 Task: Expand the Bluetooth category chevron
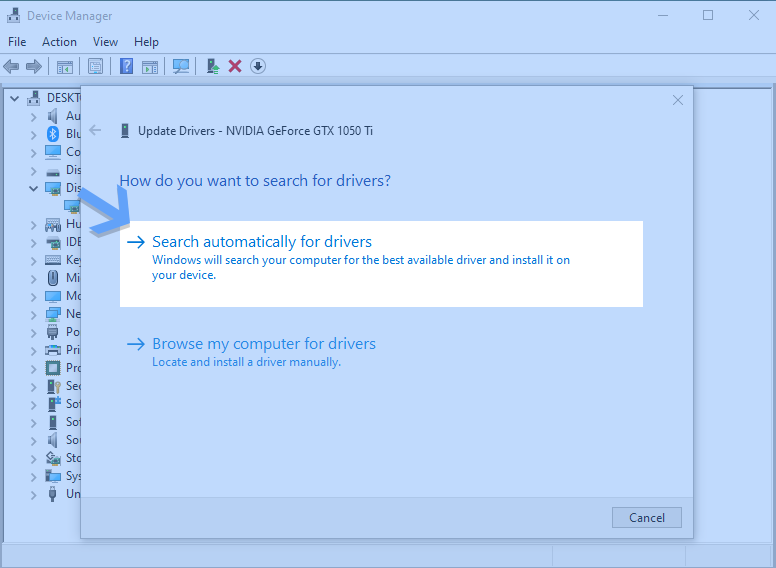pyautogui.click(x=33, y=134)
